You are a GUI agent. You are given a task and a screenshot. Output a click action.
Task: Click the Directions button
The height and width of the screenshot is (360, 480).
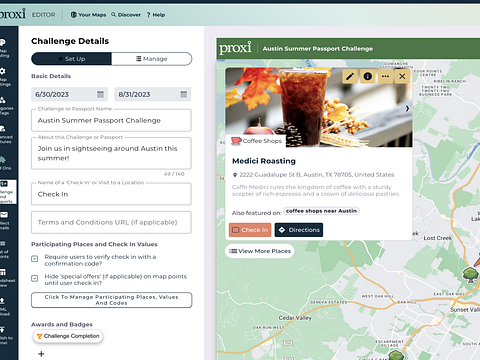299,230
